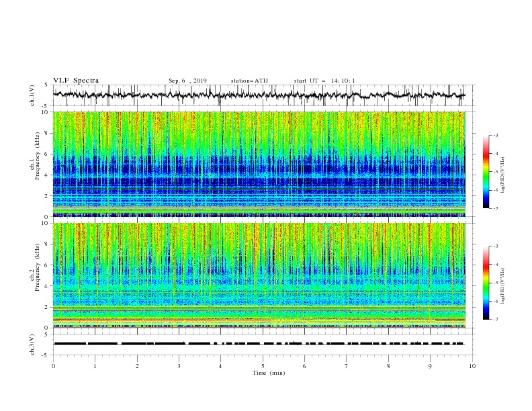
Task: Click the "-5" tick on ch.3(V) axis
Action: tap(46, 355)
